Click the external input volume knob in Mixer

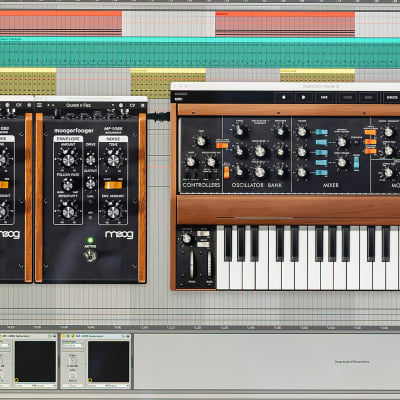[x=342, y=142]
